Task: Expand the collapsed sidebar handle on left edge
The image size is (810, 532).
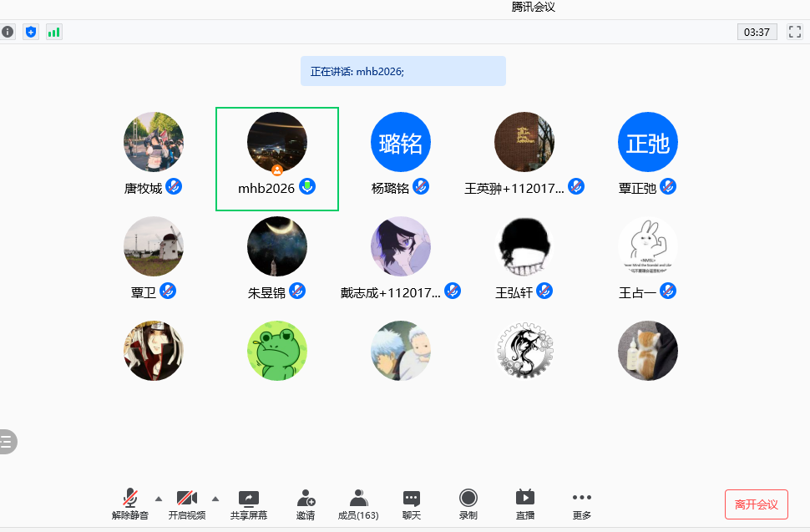Action: [7, 442]
